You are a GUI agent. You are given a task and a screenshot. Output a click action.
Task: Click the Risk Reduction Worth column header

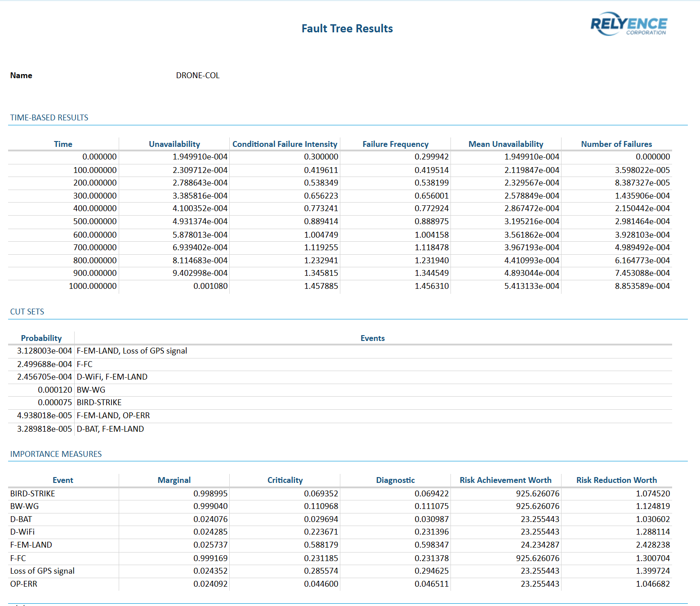617,480
